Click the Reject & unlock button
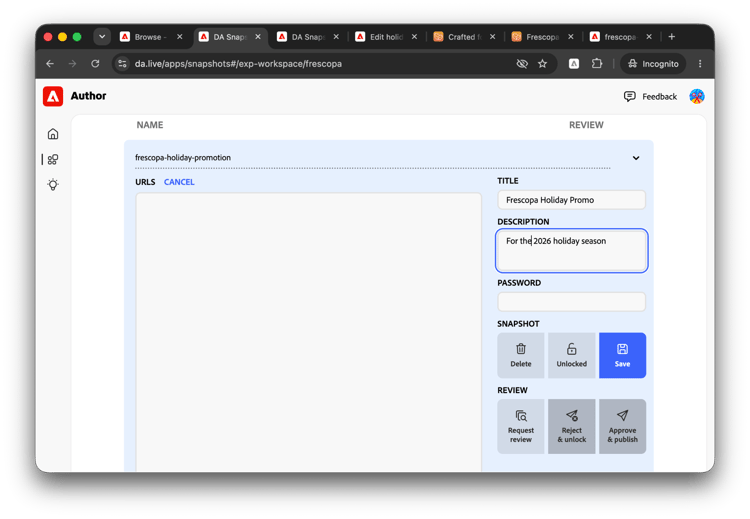 point(572,426)
